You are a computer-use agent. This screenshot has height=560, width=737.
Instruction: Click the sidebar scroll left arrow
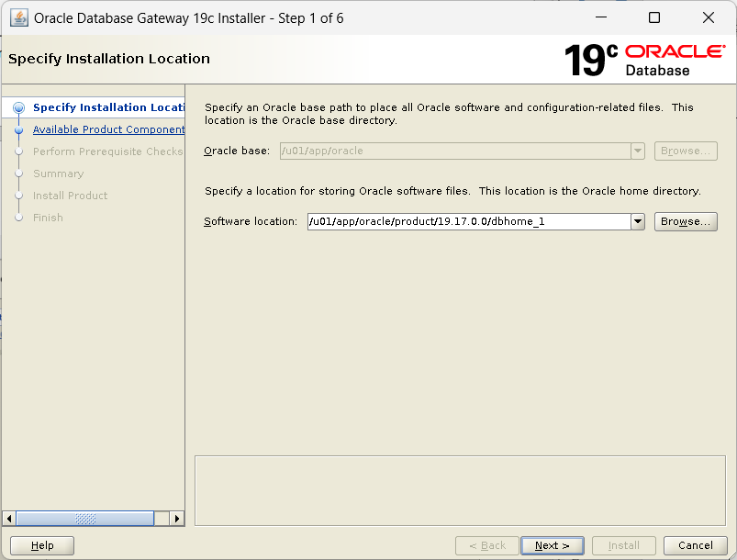(x=9, y=519)
